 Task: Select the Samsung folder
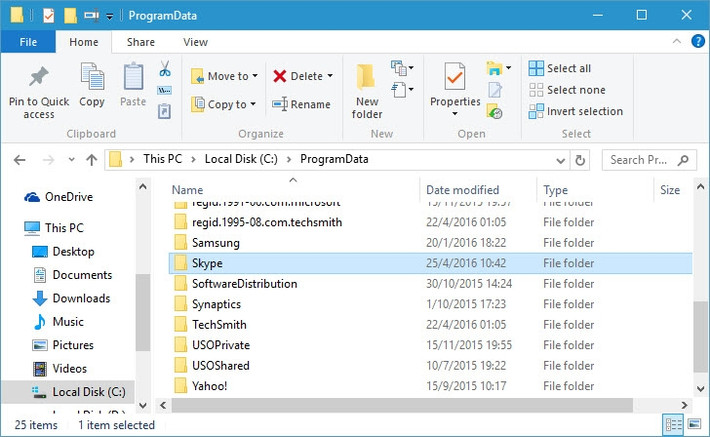(206, 243)
